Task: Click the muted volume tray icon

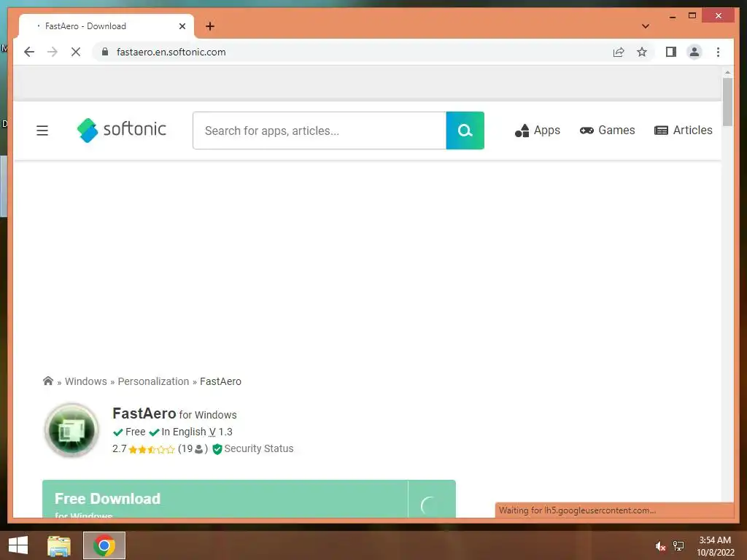Action: tap(660, 546)
